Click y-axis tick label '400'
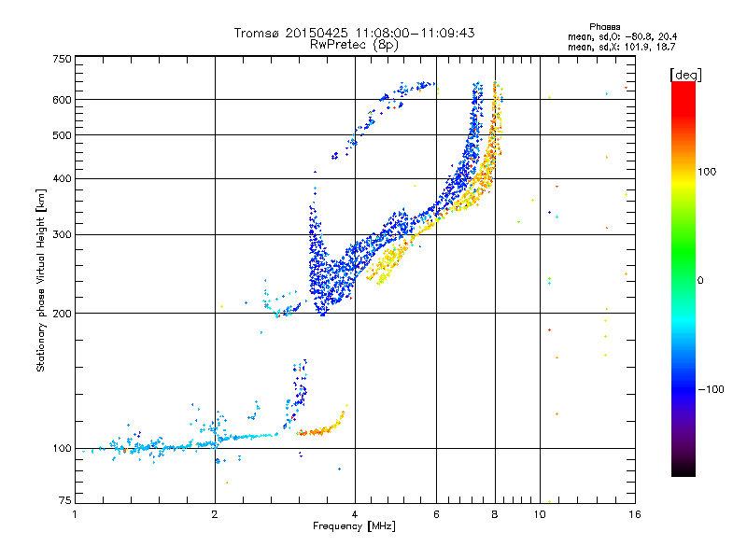The height and width of the screenshot is (560, 747). (62, 179)
